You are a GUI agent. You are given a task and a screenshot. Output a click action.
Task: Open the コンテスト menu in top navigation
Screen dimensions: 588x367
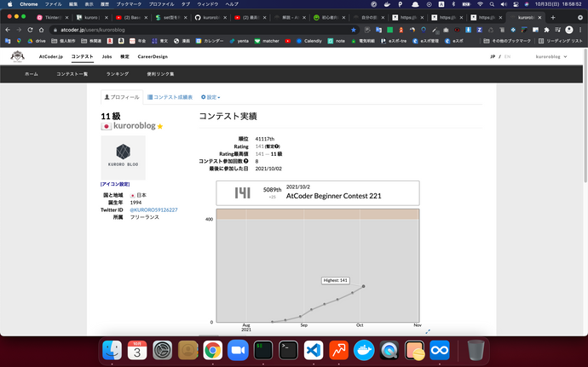click(82, 56)
